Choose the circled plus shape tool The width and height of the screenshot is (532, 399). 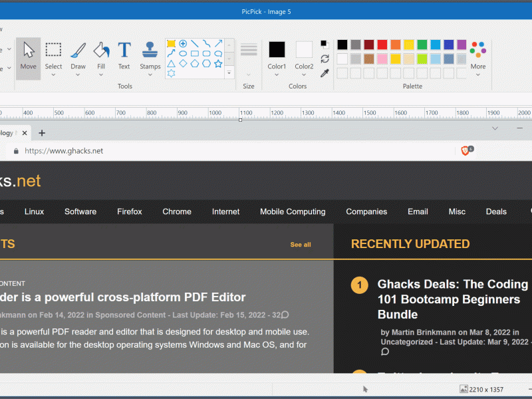(x=183, y=43)
